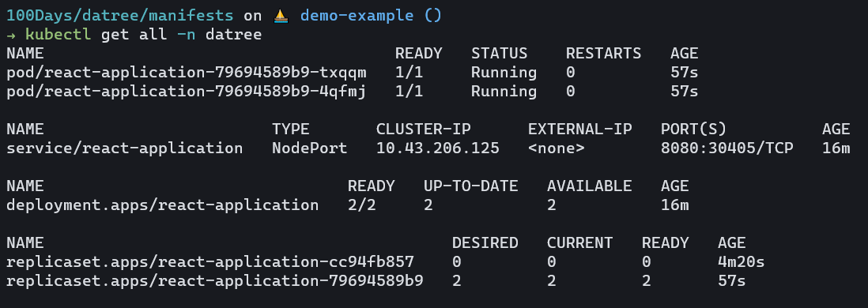The height and width of the screenshot is (308, 868).
Task: Select pod react-application-79694589b9-4qfmj name
Action: coord(187,92)
